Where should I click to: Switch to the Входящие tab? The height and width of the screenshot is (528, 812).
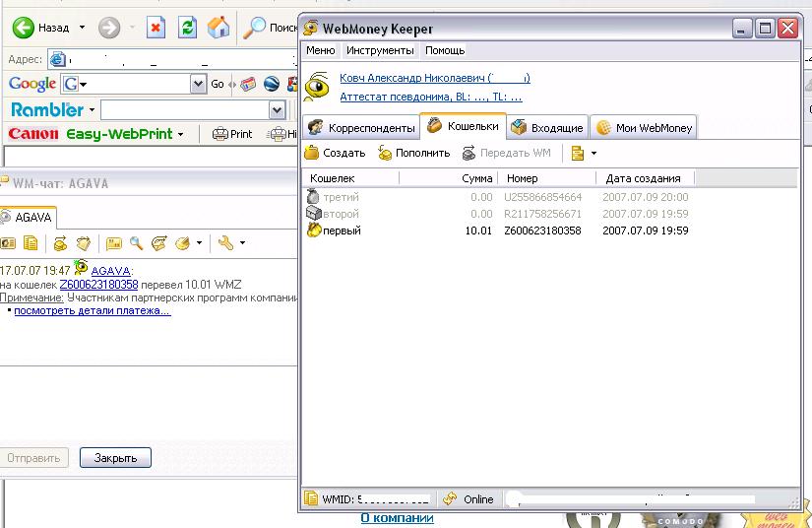pyautogui.click(x=547, y=127)
